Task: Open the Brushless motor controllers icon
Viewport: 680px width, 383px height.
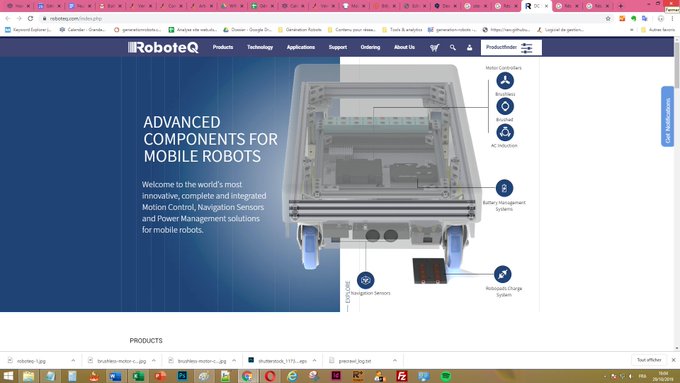Action: [505, 81]
